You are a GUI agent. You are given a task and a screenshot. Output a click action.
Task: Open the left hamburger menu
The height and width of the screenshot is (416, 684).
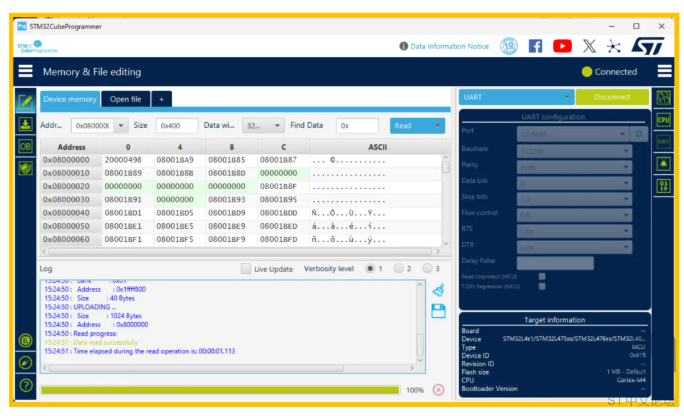[x=25, y=71]
